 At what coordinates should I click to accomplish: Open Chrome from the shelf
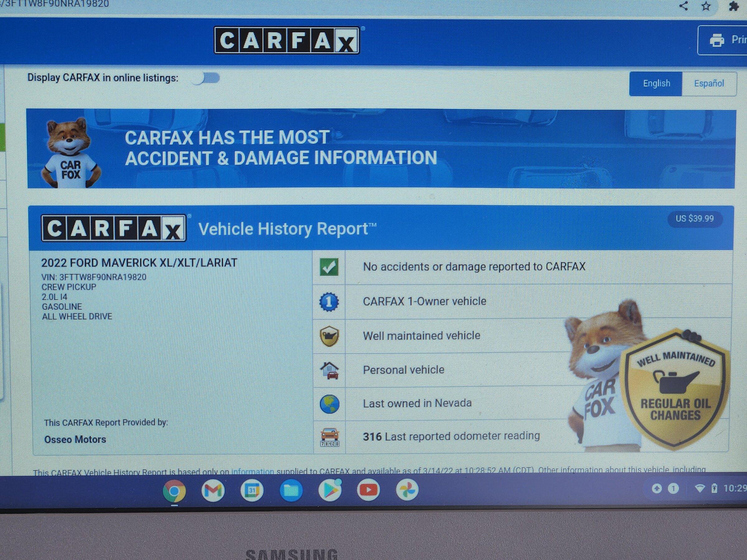174,491
